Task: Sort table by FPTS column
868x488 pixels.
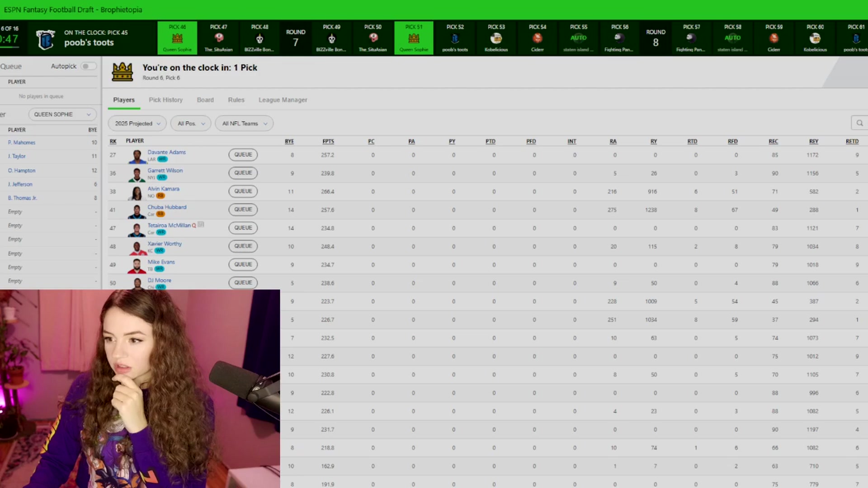Action: [x=328, y=141]
